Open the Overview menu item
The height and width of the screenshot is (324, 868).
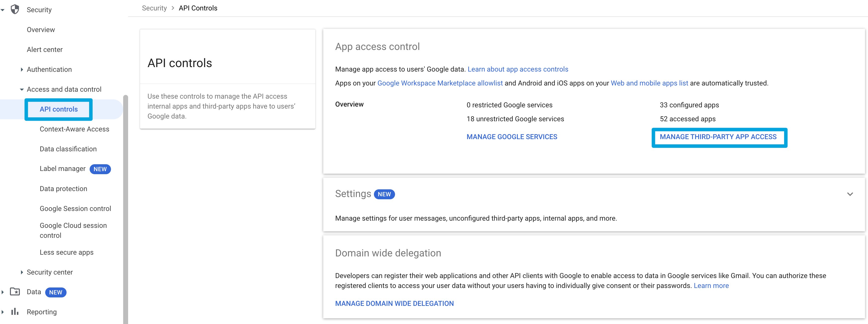point(41,30)
